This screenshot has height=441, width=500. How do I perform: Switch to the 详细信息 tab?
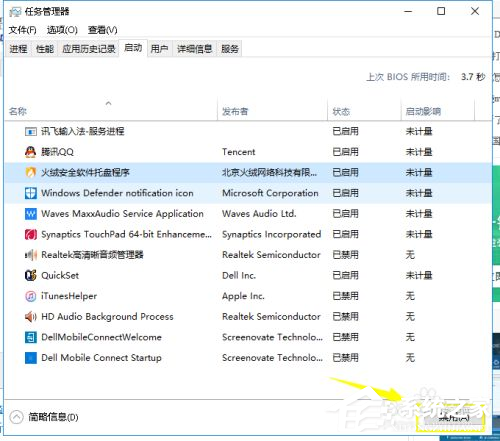click(194, 49)
